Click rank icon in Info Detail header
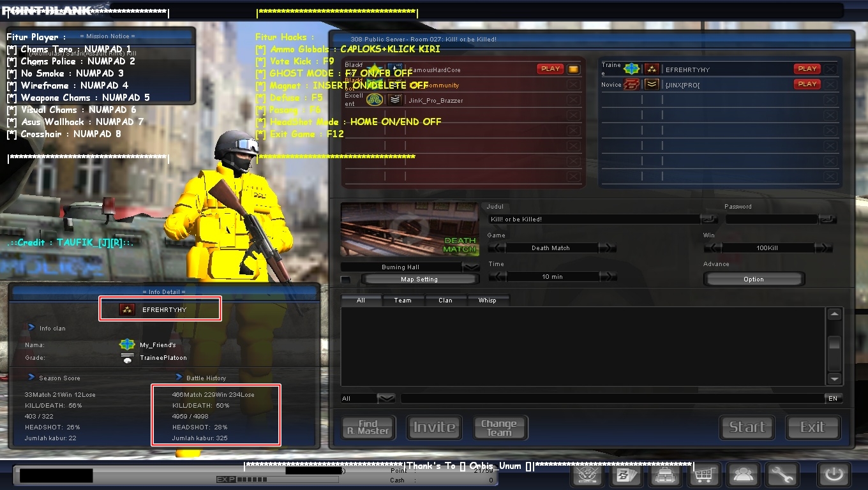 click(127, 309)
